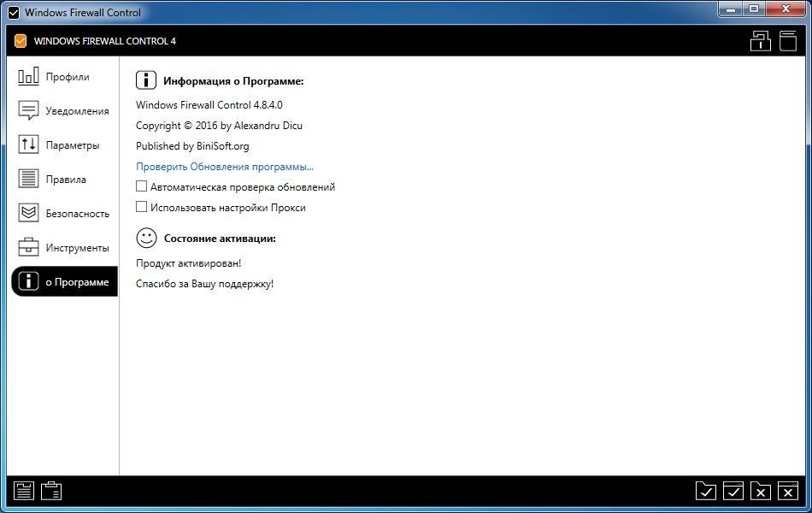Click the window with X icon
This screenshot has height=513, width=812.
click(x=788, y=491)
